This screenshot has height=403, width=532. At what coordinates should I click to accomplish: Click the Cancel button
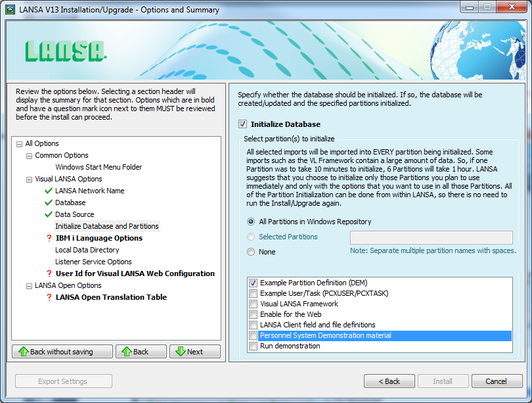click(x=497, y=381)
